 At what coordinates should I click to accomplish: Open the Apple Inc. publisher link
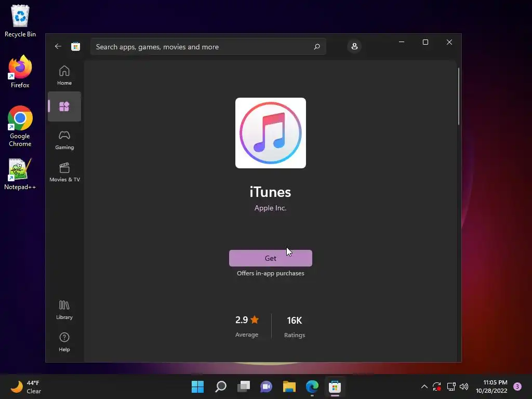pos(270,208)
